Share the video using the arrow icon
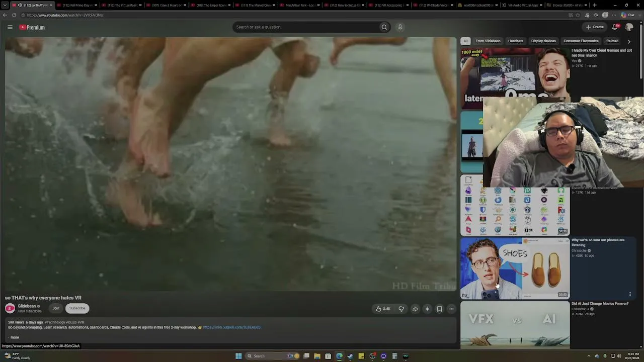Image resolution: width=644 pixels, height=362 pixels. click(x=415, y=309)
